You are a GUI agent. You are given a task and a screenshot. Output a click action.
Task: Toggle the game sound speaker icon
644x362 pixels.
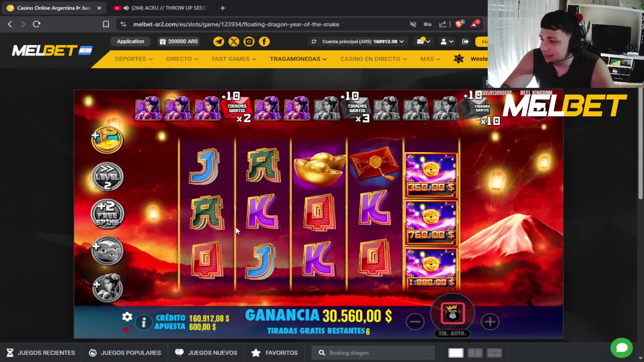pyautogui.click(x=127, y=330)
